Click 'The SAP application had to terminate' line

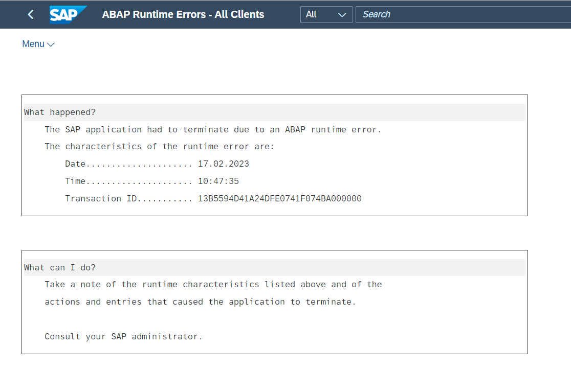point(213,130)
